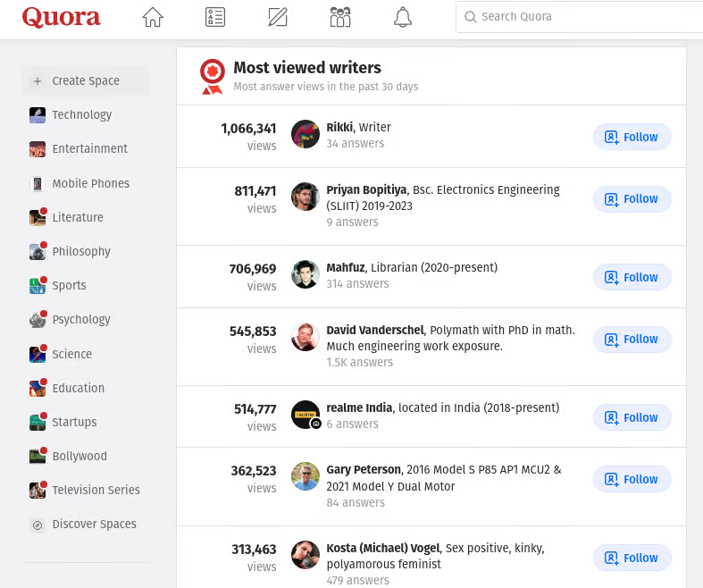Image resolution: width=703 pixels, height=588 pixels.
Task: Select the Philosophy sidebar label
Action: point(81,252)
